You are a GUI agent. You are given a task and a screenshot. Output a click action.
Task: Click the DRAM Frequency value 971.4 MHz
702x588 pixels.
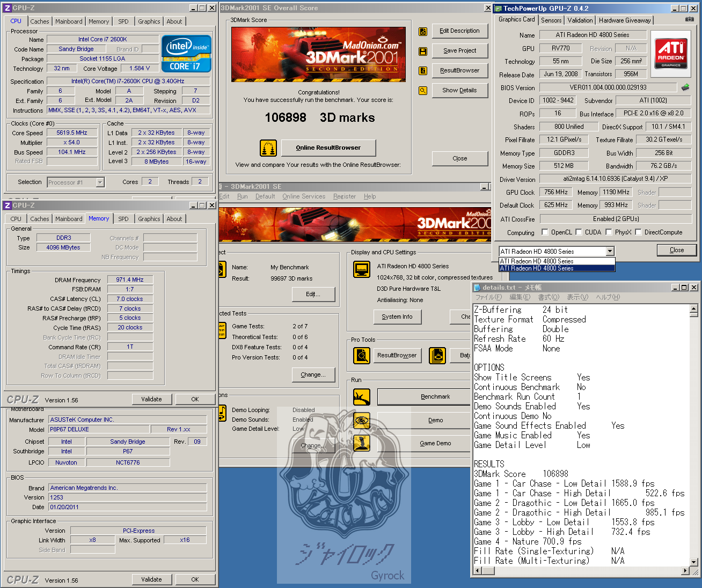point(130,280)
